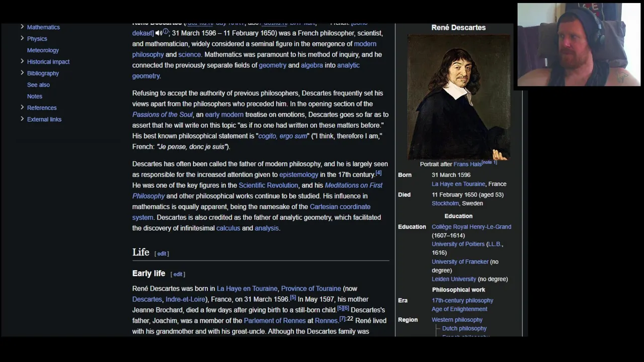
Task: Edit the Early life section
Action: click(x=178, y=275)
